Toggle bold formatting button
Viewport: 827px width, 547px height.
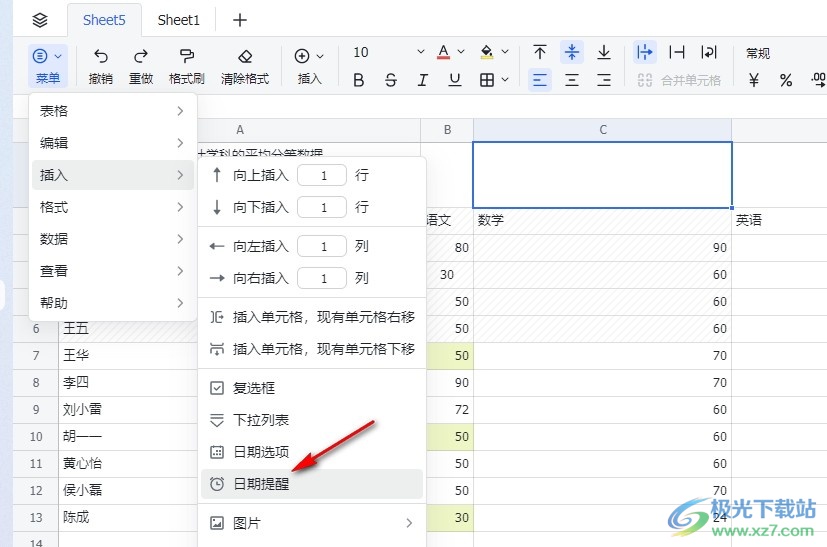[x=359, y=80]
